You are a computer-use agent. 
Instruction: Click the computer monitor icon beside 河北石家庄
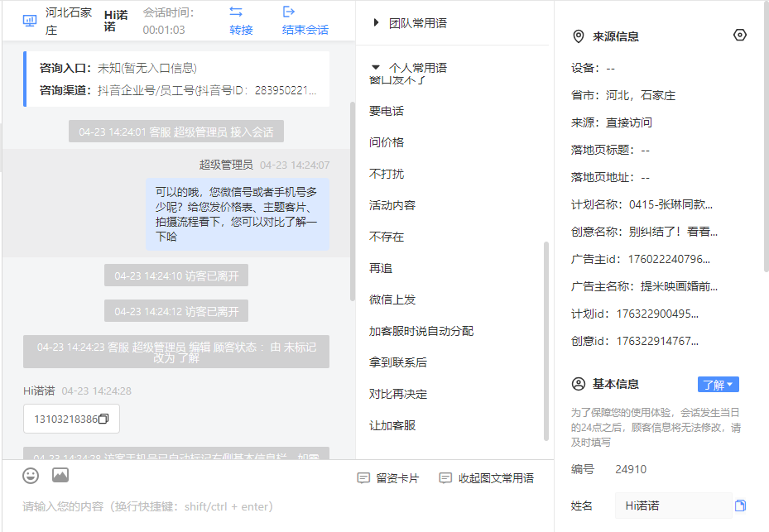(30, 21)
